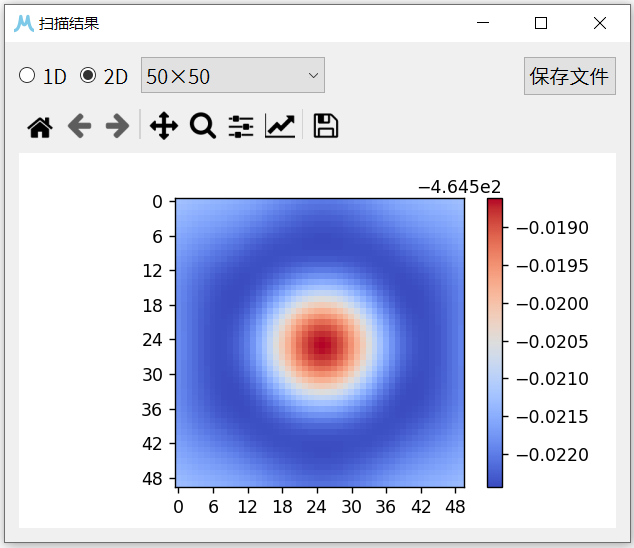Open the Edit axis curve parameters icon
The width and height of the screenshot is (634, 548).
pyautogui.click(x=280, y=126)
